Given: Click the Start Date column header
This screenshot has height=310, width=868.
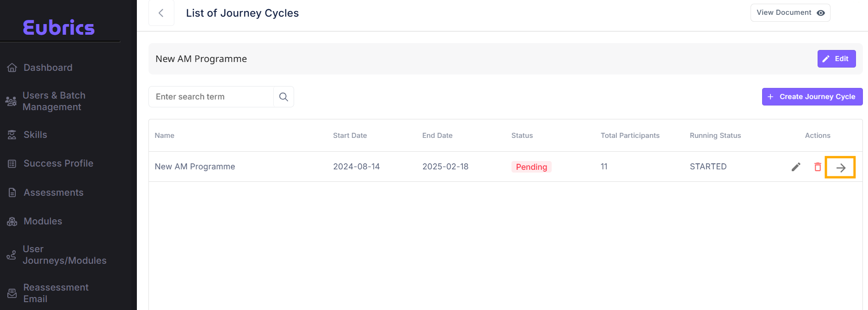Looking at the screenshot, I should (x=350, y=136).
